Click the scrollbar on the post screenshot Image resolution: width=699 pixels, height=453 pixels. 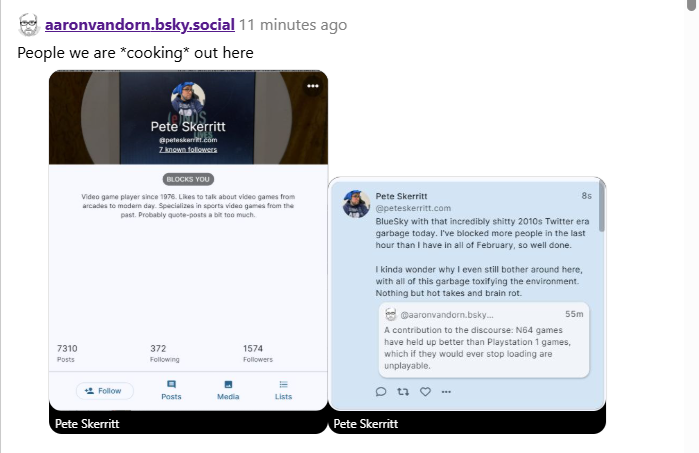coord(601,212)
